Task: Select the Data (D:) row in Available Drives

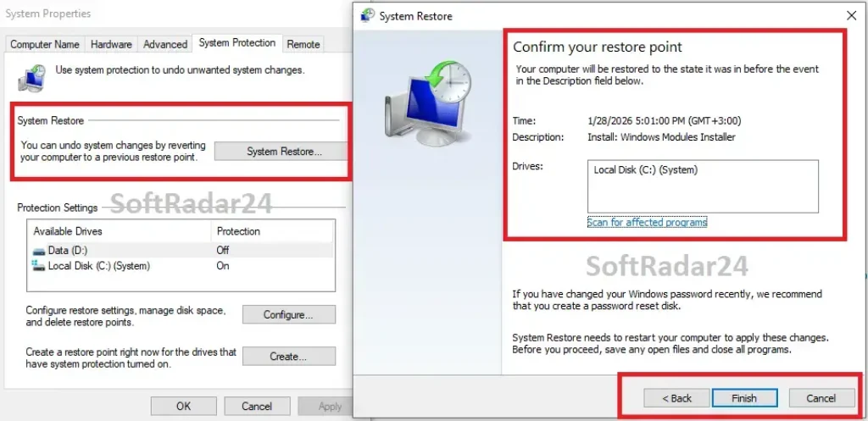Action: pyautogui.click(x=181, y=251)
